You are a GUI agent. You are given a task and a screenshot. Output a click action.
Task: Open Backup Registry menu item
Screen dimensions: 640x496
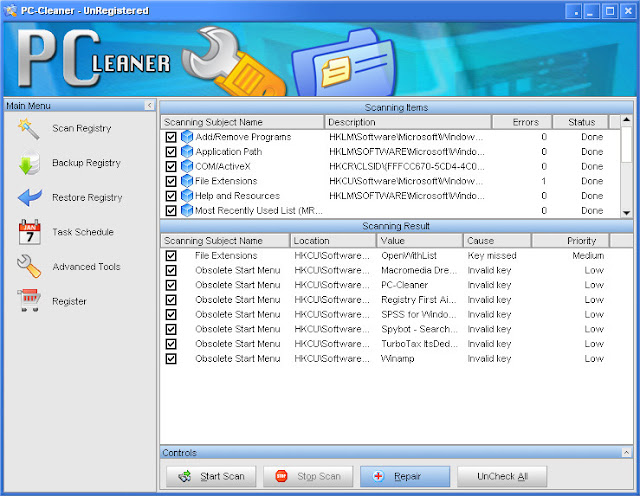(87, 163)
